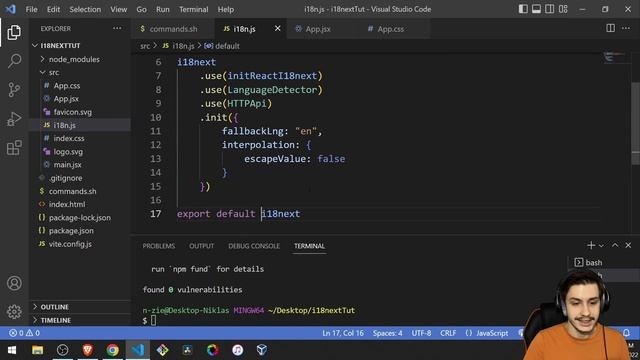Open Brave browser from the taskbar
This screenshot has width=640, height=360.
click(87, 350)
